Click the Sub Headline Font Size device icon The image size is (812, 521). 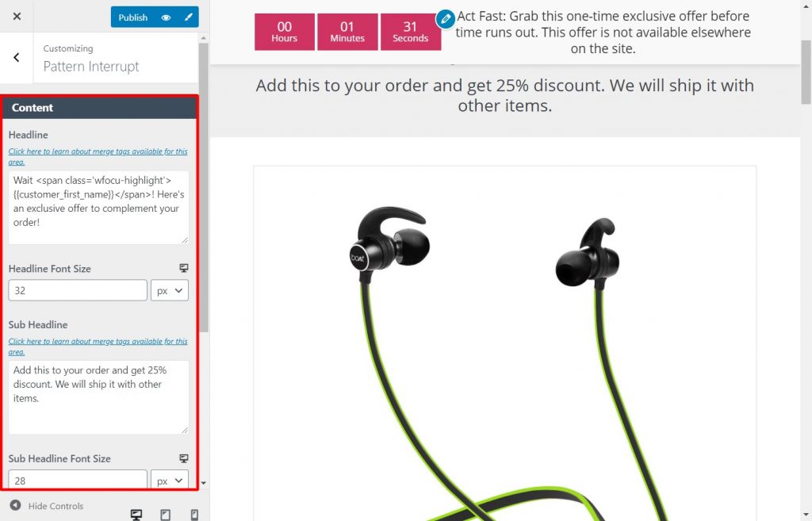coord(184,458)
